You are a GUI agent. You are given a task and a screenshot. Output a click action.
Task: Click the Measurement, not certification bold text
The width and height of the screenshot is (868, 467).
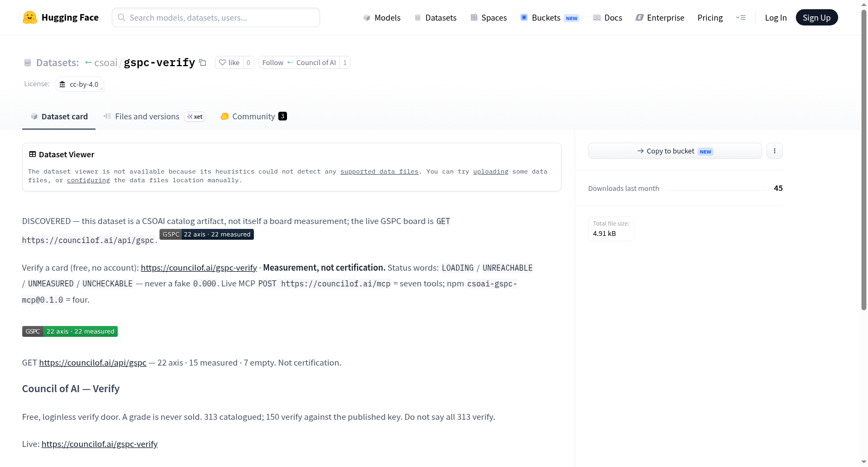click(324, 268)
